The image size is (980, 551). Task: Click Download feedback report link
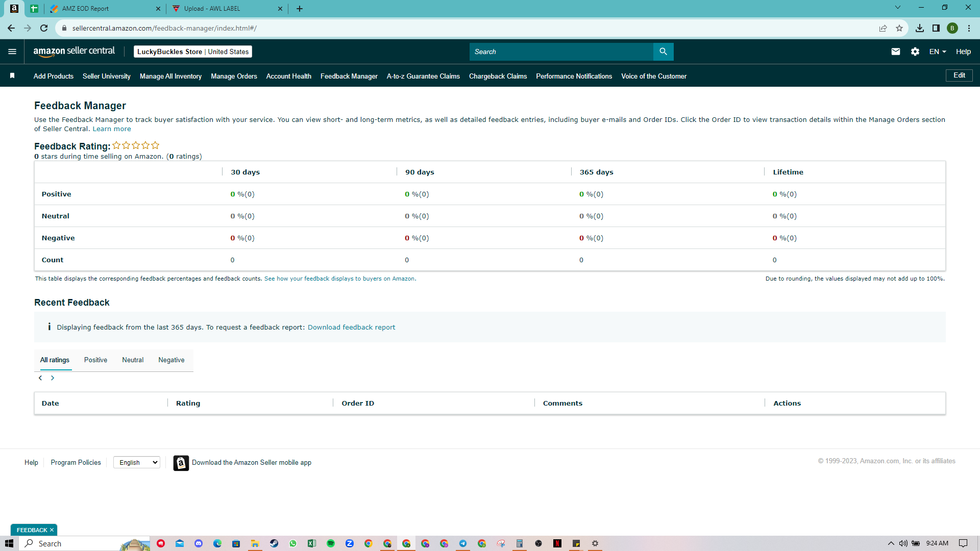[351, 328]
